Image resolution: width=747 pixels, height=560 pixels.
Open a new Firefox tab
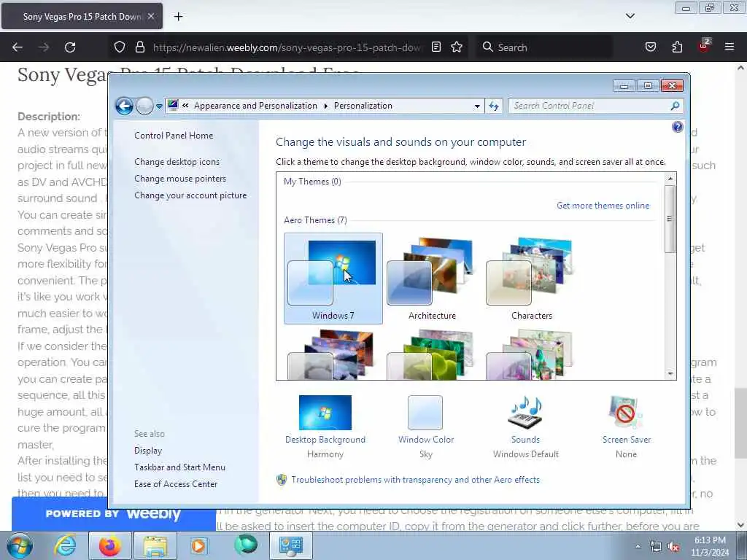pos(178,17)
